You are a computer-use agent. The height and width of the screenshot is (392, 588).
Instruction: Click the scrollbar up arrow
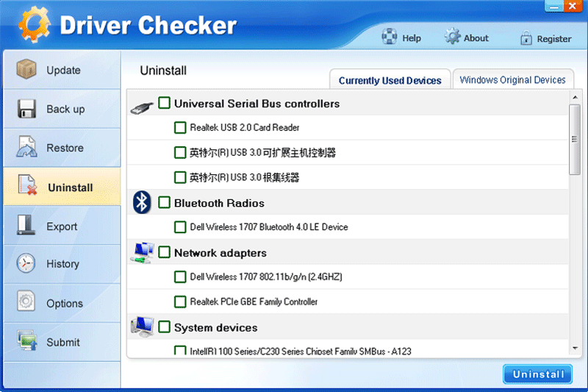point(575,98)
